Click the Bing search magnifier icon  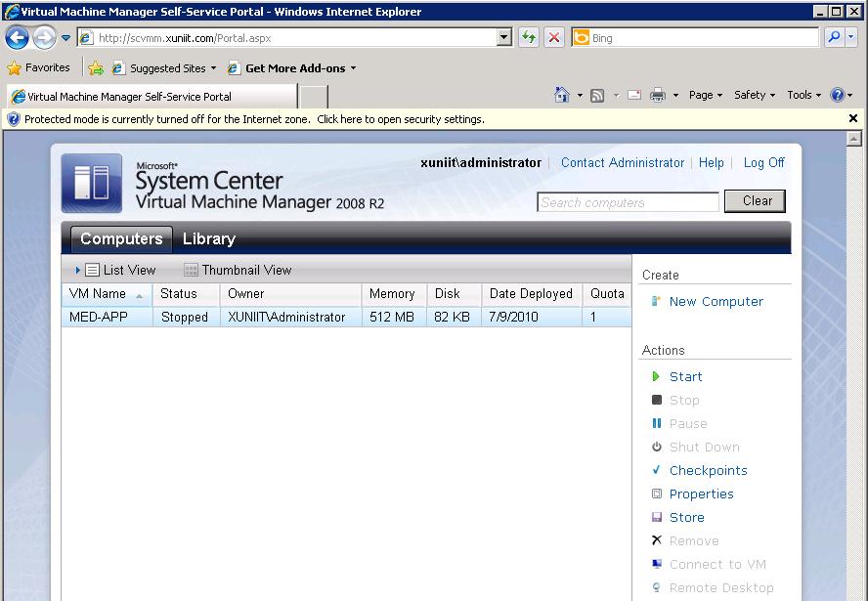pos(834,38)
